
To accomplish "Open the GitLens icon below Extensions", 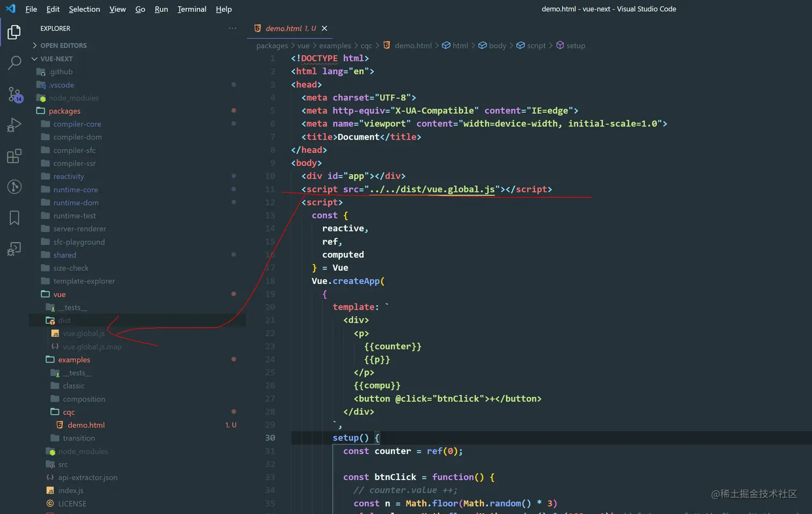I will pos(14,187).
